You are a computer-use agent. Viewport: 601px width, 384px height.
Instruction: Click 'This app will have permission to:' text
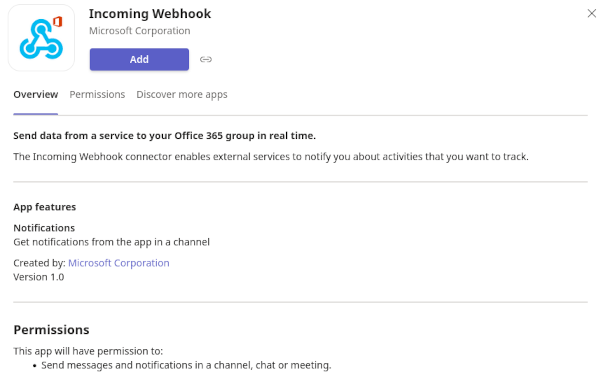pyautogui.click(x=88, y=351)
